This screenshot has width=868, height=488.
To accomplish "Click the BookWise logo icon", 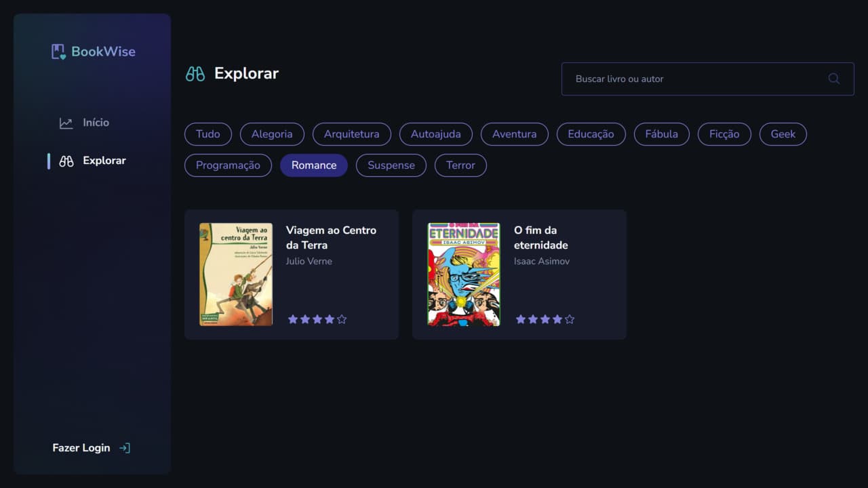I will 58,52.
